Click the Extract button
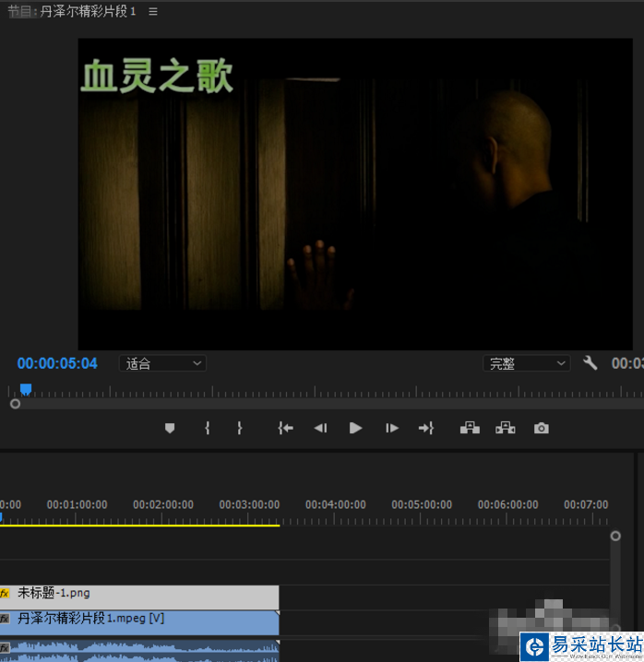The image size is (644, 662). pos(505,428)
